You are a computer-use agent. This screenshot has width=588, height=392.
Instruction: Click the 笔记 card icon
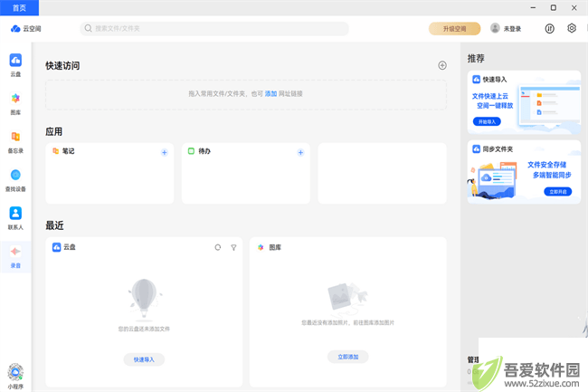pos(55,151)
